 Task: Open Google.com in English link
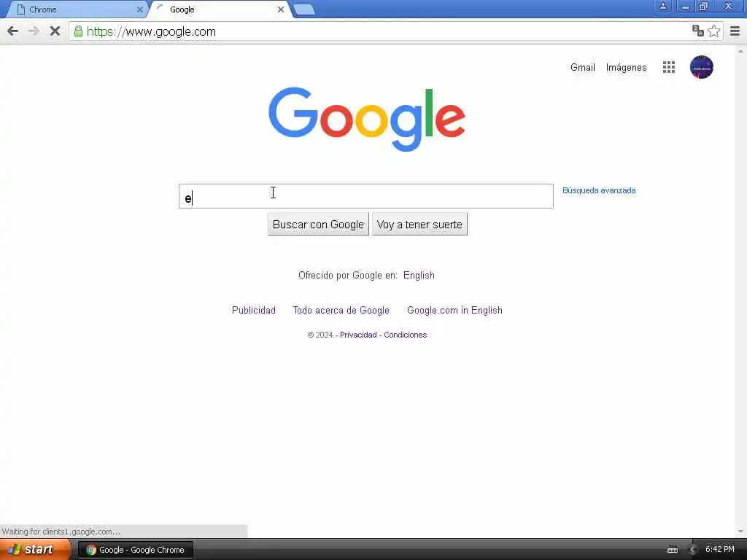tap(454, 311)
